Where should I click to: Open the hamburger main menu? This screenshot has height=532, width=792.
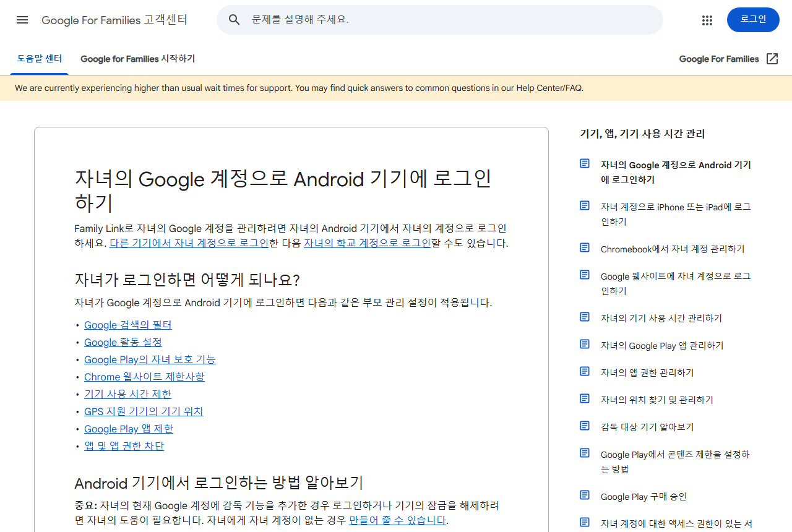click(x=22, y=20)
